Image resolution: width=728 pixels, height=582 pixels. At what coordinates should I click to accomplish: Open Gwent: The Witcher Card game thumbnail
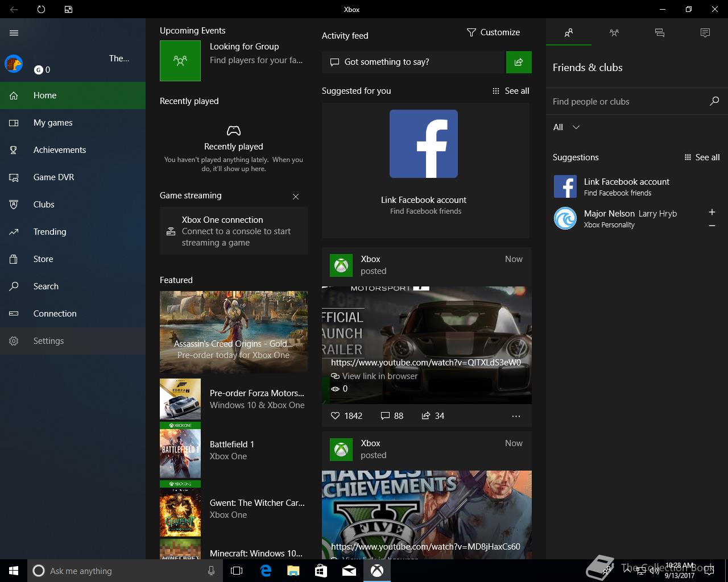tap(180, 509)
